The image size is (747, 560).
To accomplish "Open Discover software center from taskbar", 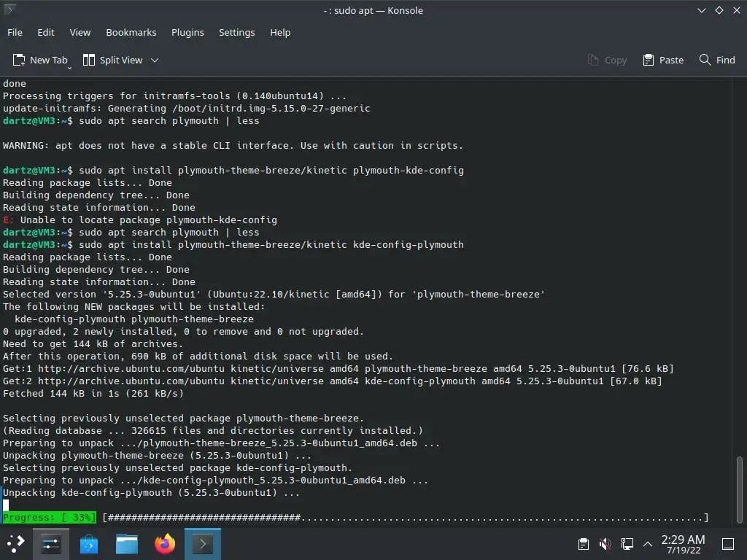I will coord(88,543).
